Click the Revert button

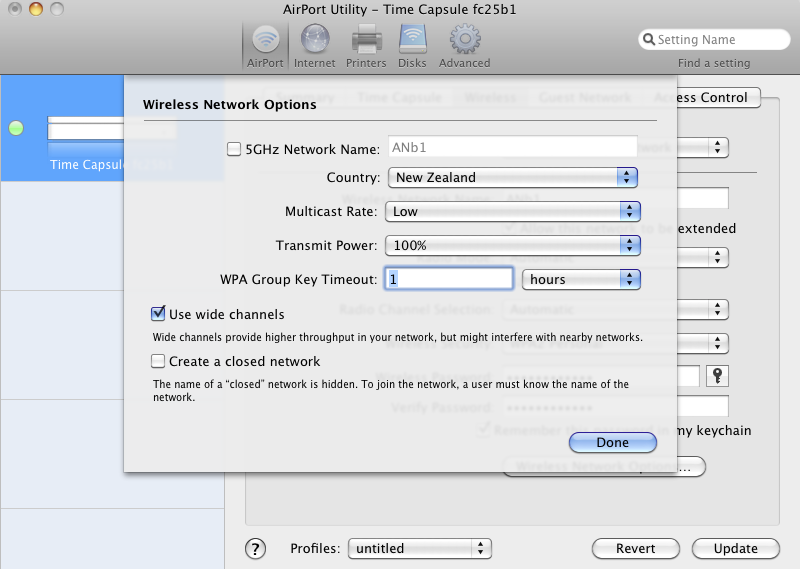point(635,549)
